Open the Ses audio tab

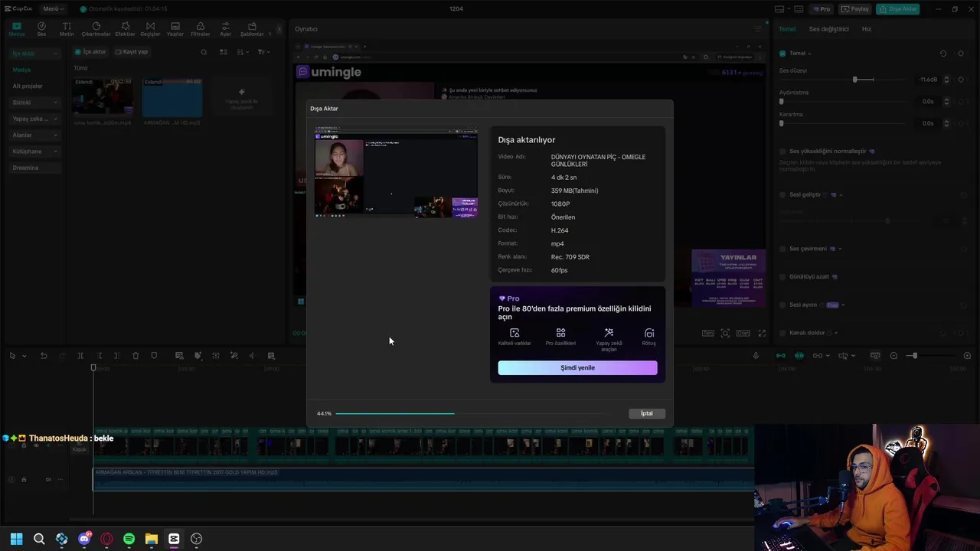pyautogui.click(x=41, y=29)
